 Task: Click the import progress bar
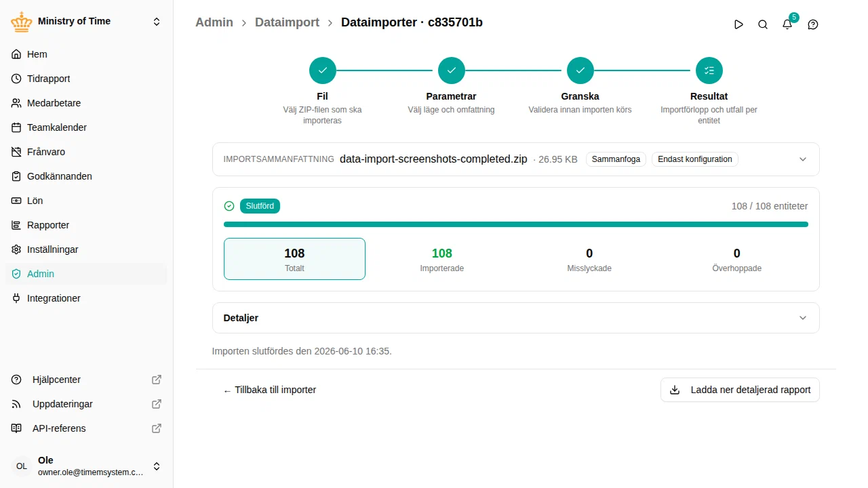pyautogui.click(x=516, y=224)
